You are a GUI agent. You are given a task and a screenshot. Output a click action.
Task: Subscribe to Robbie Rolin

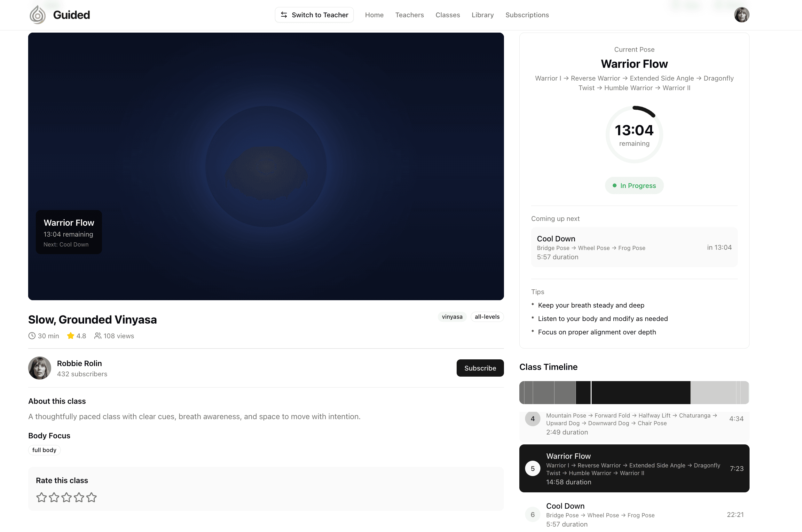(x=480, y=368)
